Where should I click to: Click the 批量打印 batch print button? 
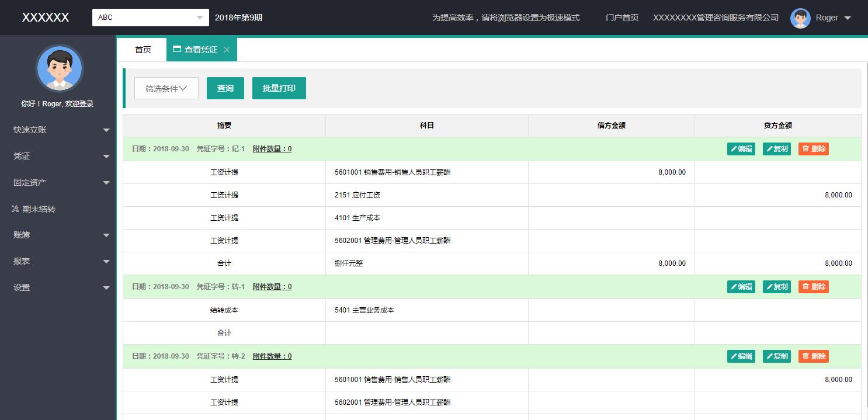pyautogui.click(x=279, y=88)
